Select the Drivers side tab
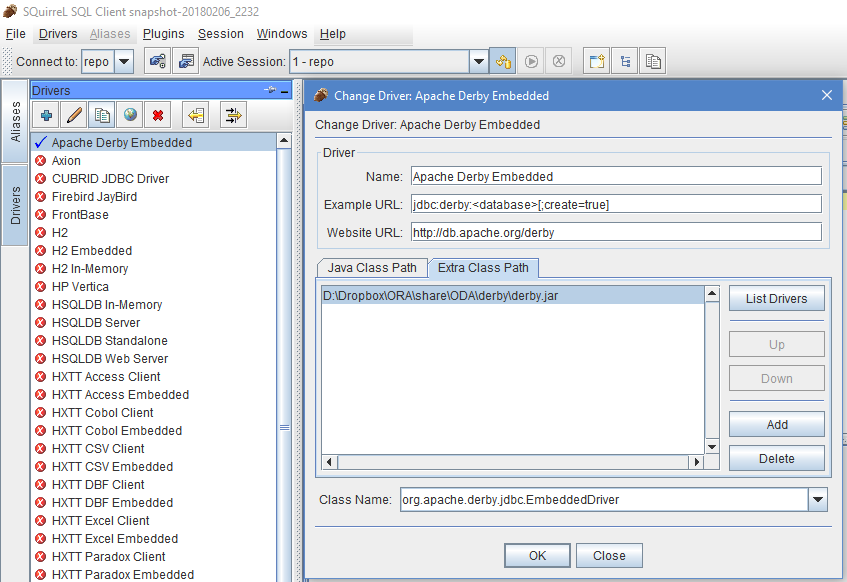Screen dimensions: 847x582 tap(15, 205)
